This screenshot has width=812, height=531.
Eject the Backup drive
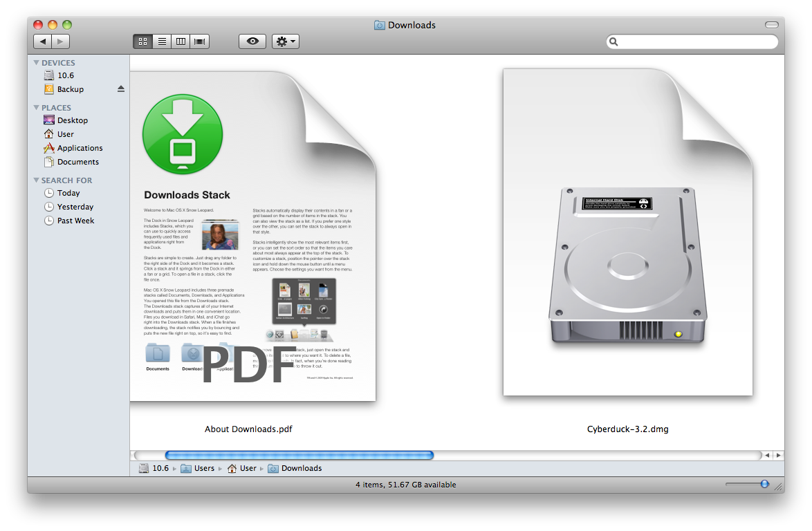[x=120, y=89]
